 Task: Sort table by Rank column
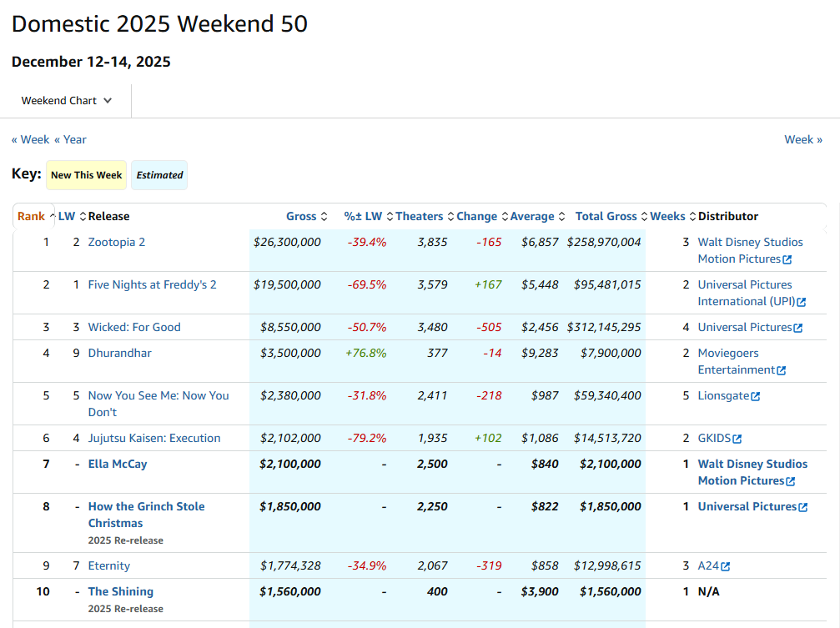click(x=34, y=216)
